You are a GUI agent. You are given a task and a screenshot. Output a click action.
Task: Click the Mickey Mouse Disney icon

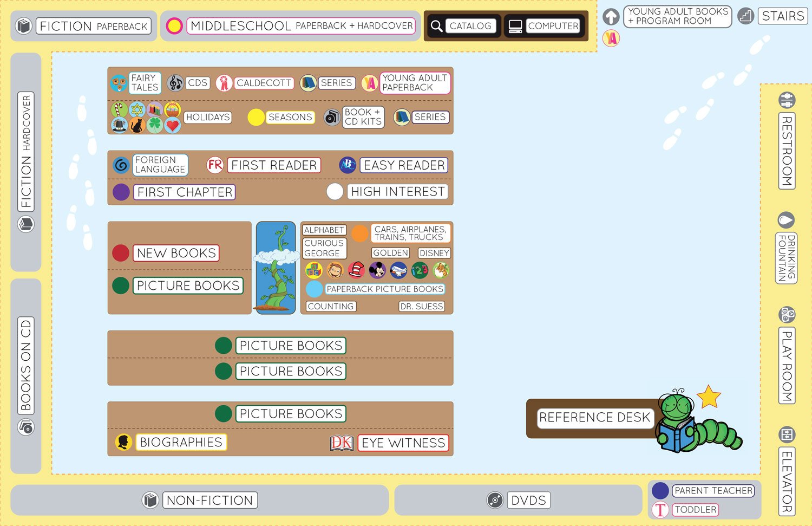click(x=377, y=269)
